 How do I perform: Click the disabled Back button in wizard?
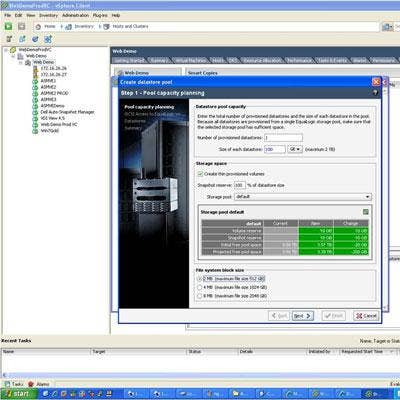279,315
